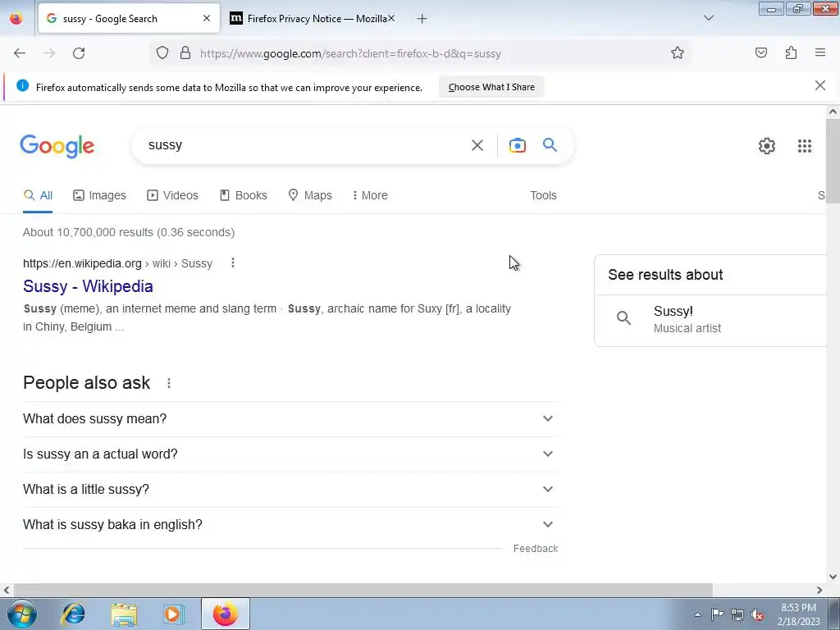Reload the page with the refresh icon
The image size is (840, 630).
point(79,53)
